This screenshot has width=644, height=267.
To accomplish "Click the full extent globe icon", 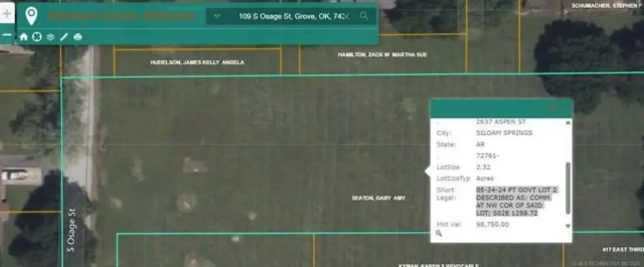I will [x=37, y=37].
